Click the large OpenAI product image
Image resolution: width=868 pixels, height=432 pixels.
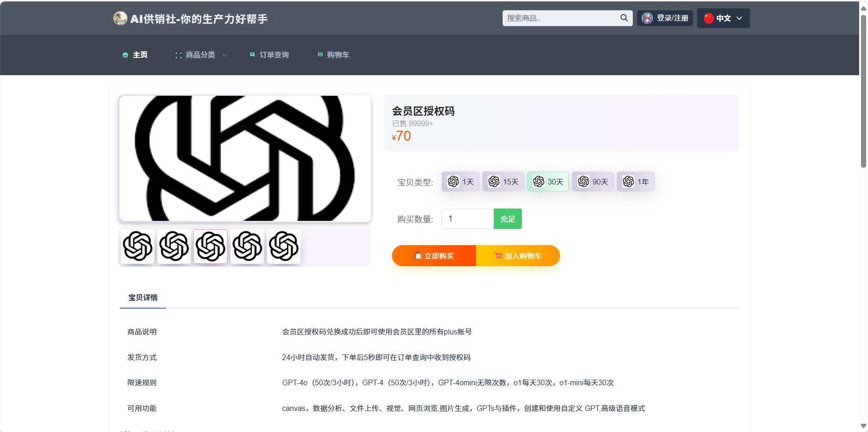245,158
